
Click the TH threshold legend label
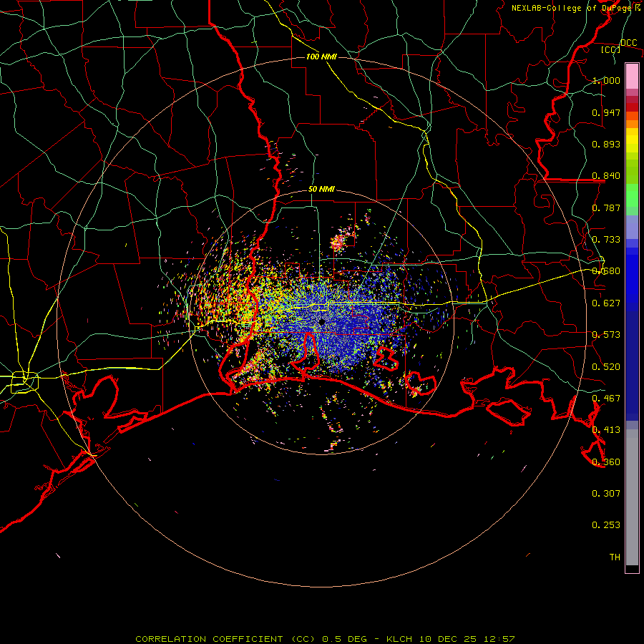615,557
